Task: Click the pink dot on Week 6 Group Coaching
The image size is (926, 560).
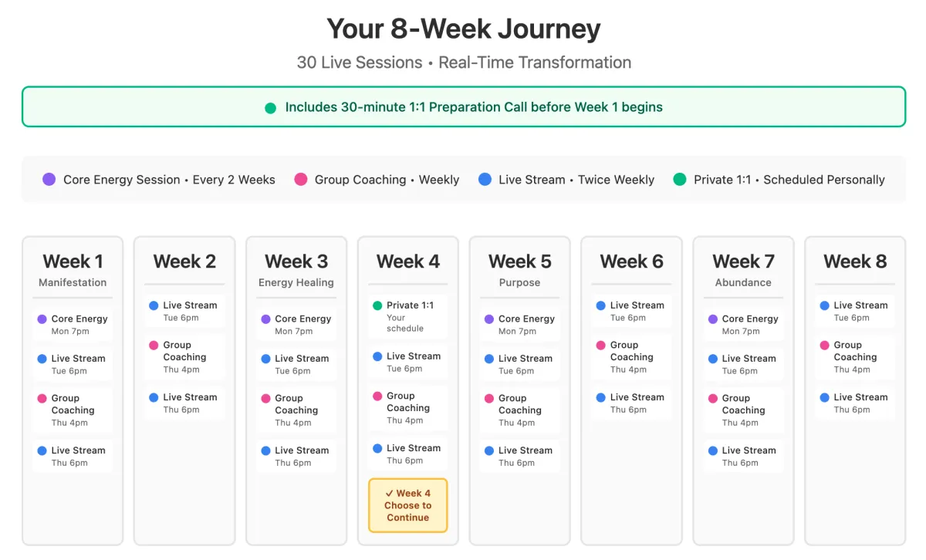Action: pos(600,345)
